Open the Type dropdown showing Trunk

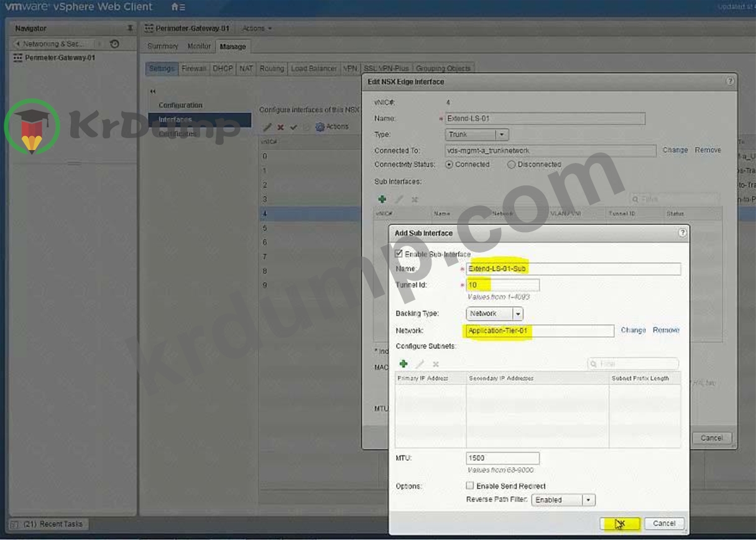477,134
